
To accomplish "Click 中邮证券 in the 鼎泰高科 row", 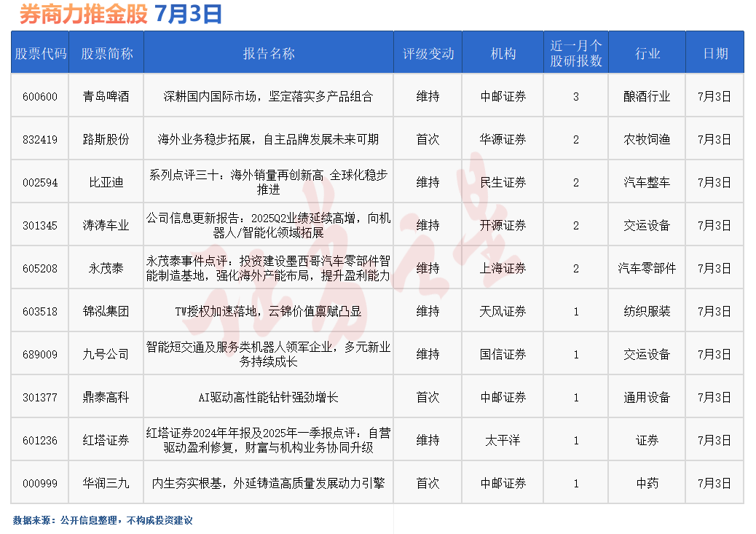I will 503,398.
